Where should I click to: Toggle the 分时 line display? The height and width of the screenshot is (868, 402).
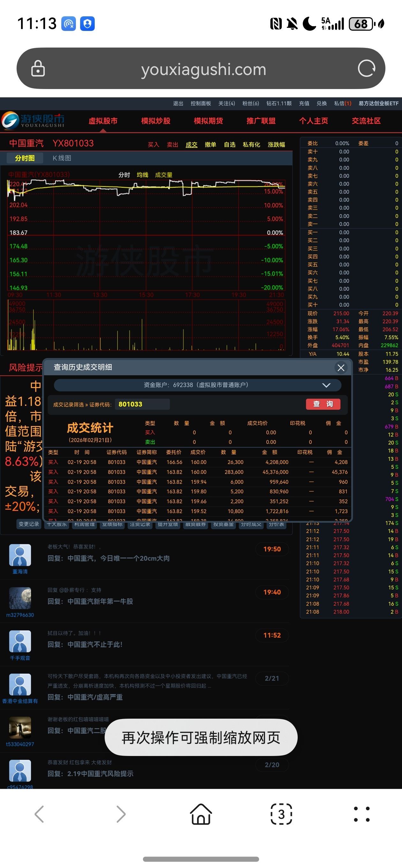(124, 175)
